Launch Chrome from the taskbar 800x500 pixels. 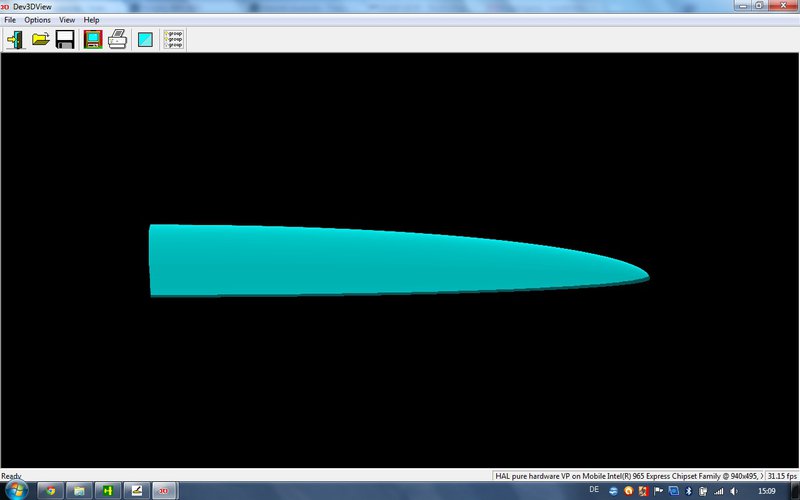click(x=50, y=491)
